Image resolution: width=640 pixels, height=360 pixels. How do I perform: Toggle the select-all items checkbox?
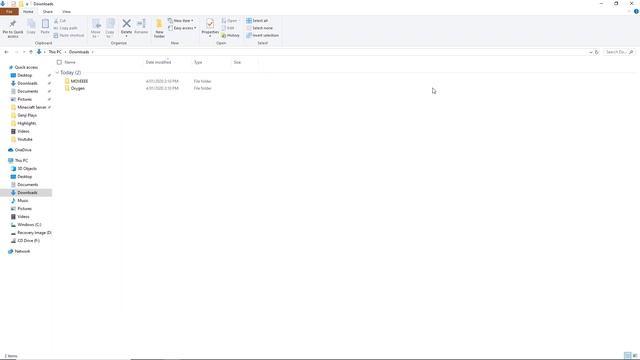(59, 62)
